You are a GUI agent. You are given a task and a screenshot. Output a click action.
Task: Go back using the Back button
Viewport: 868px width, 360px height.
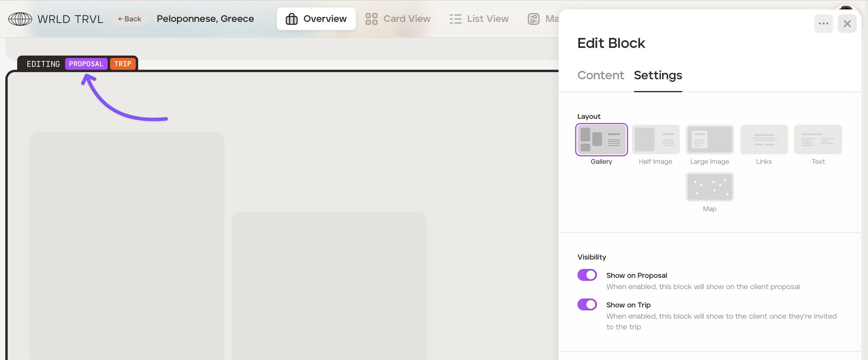click(x=130, y=19)
